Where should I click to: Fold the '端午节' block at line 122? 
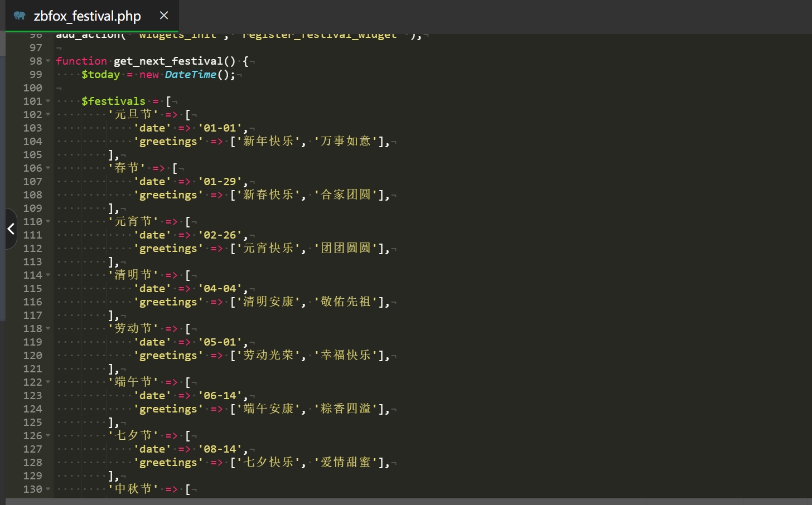click(x=48, y=382)
